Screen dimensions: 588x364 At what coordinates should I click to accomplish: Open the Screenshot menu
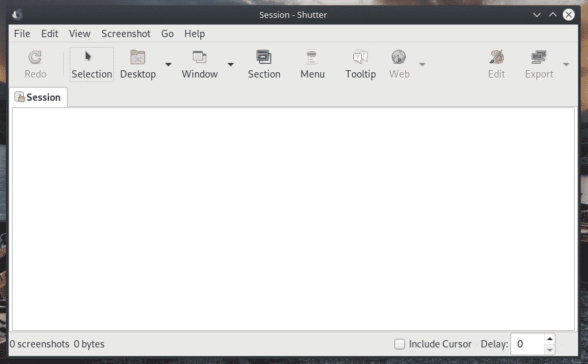(126, 34)
